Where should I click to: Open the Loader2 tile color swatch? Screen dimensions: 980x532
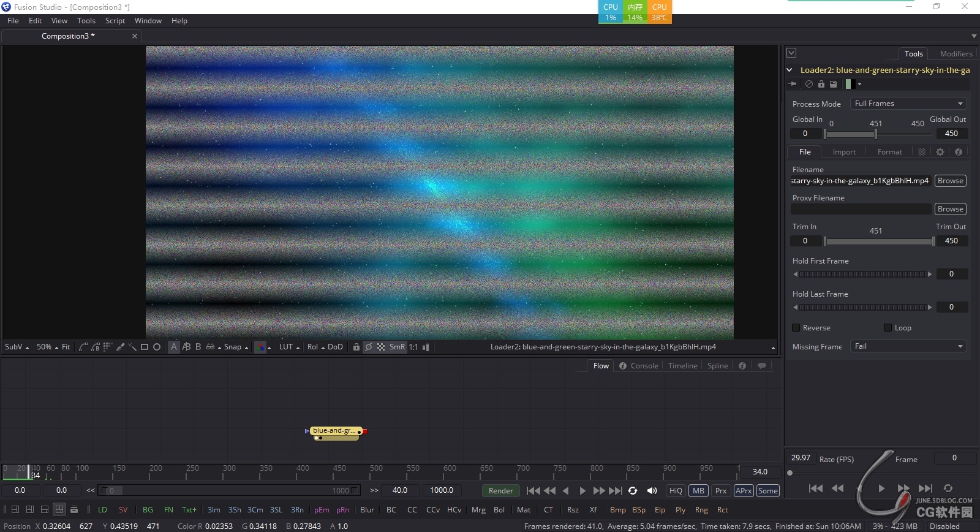850,84
